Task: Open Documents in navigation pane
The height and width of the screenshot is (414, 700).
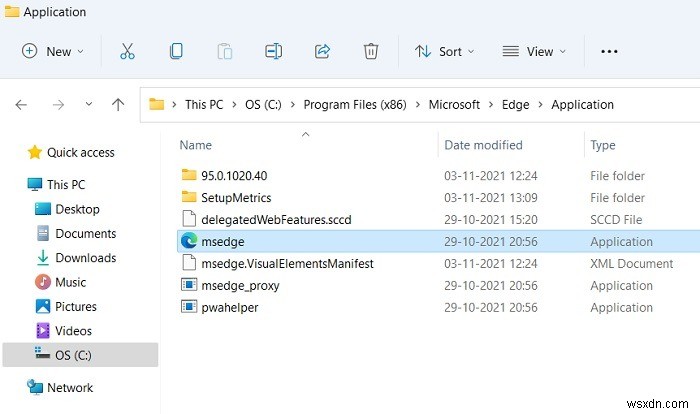Action: [85, 234]
